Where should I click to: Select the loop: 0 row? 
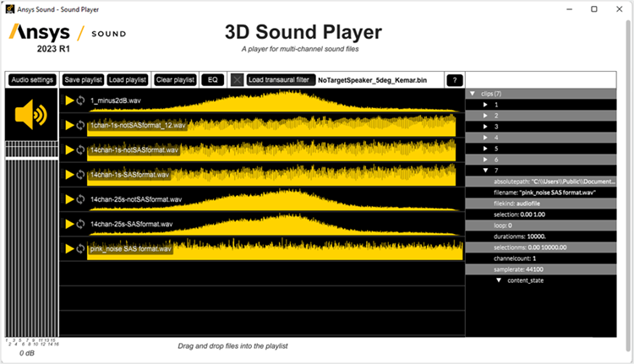pyautogui.click(x=541, y=225)
